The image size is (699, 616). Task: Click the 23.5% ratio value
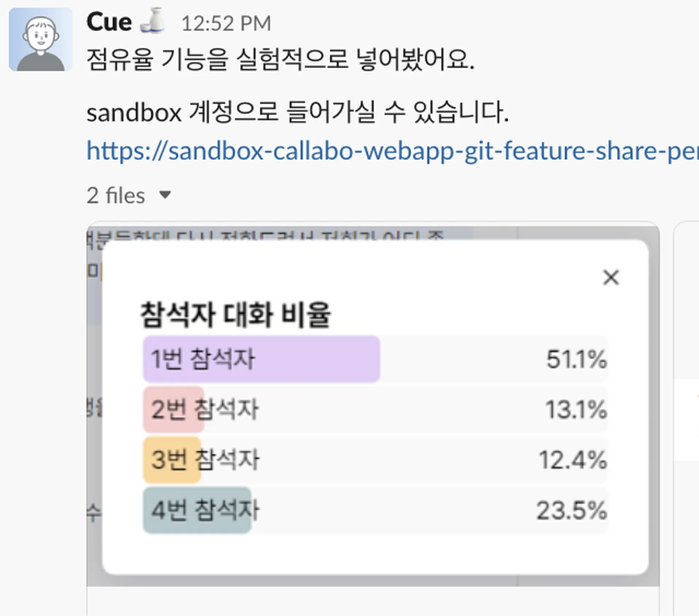(572, 510)
